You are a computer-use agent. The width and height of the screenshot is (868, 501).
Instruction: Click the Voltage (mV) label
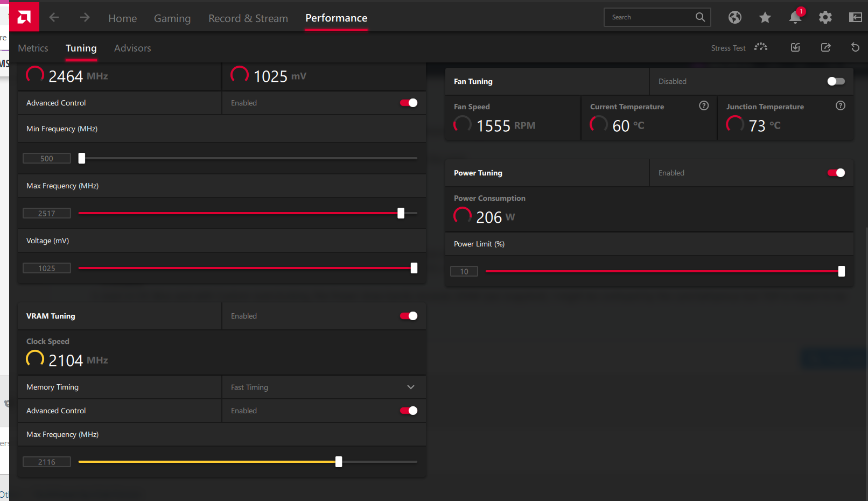[x=47, y=241]
